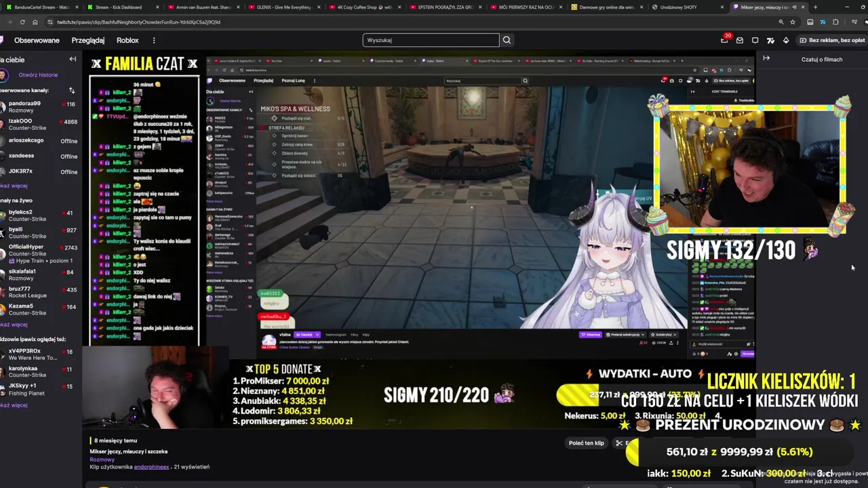The width and height of the screenshot is (868, 488).
Task: Open the Roblox nav link
Action: 127,41
